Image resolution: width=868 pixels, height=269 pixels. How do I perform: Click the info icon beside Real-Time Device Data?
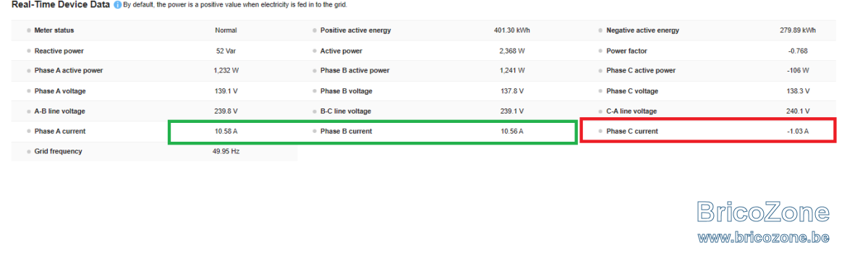click(118, 5)
